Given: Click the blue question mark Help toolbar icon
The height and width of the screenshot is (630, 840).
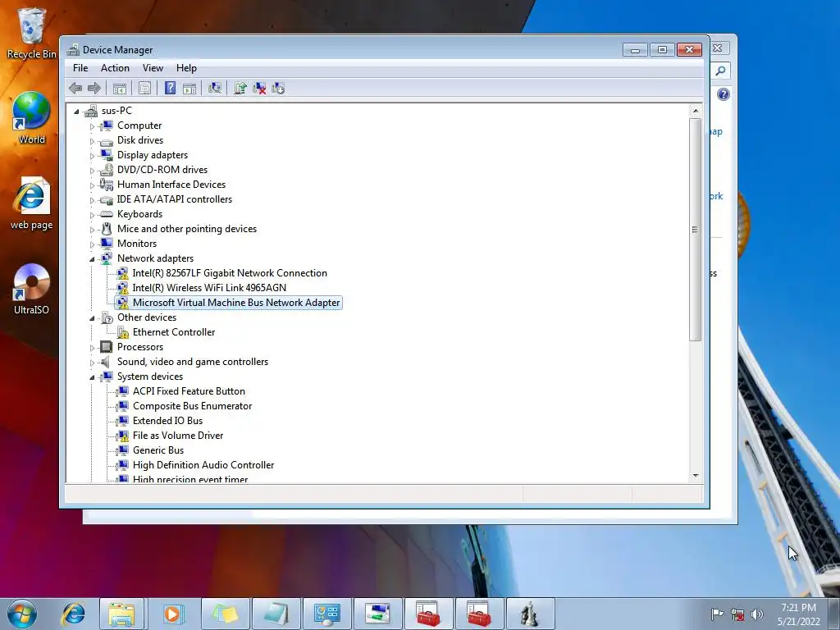Looking at the screenshot, I should (x=170, y=89).
